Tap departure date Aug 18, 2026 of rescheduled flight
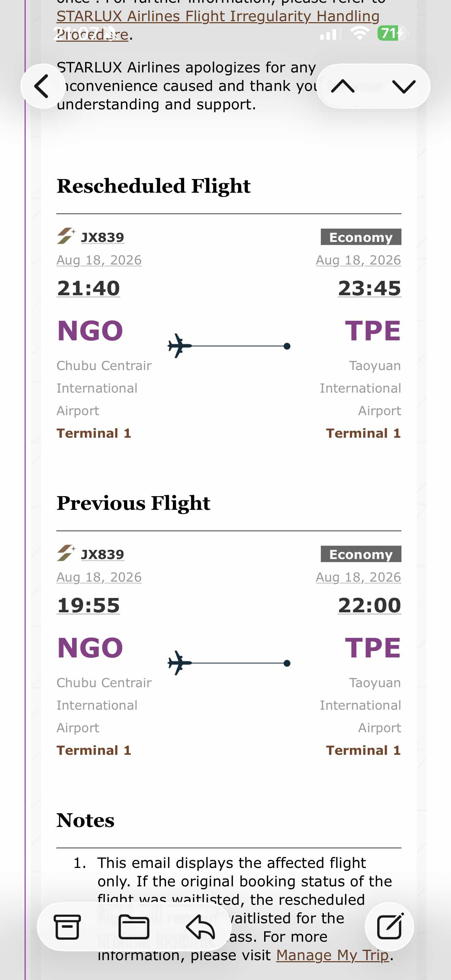The height and width of the screenshot is (980, 451). pos(99,260)
